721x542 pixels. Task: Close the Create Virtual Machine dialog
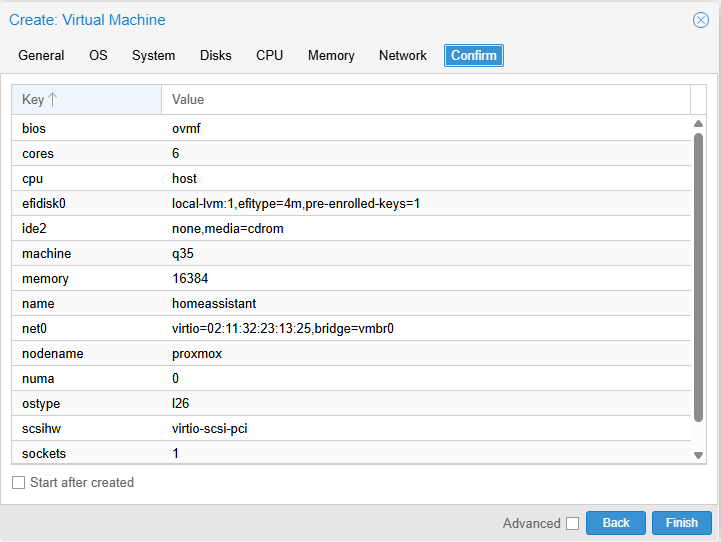[x=701, y=20]
